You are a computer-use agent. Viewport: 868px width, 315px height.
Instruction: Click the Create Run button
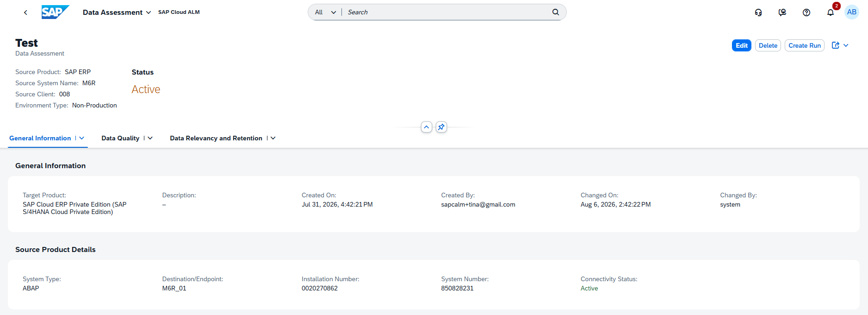[x=805, y=45]
